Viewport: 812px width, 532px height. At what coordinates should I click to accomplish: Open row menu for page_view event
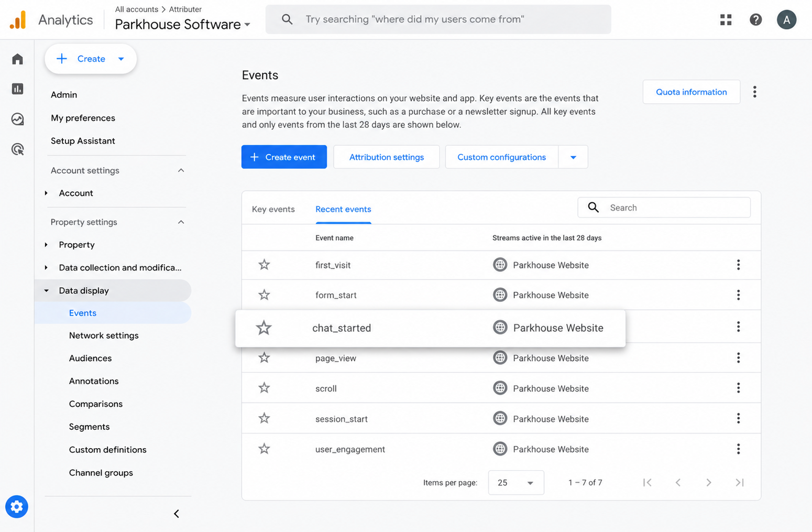tap(738, 358)
